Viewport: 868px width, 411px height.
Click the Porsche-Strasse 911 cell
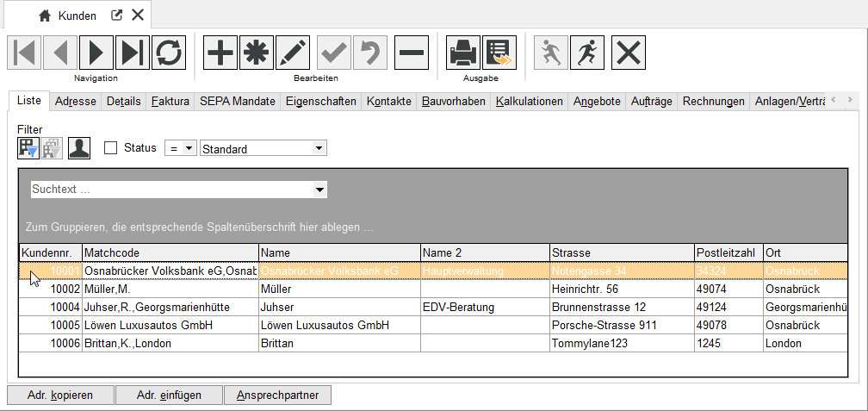623,325
